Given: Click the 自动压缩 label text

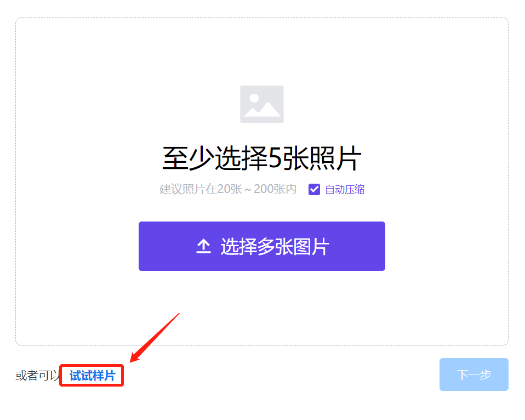Looking at the screenshot, I should tap(345, 190).
